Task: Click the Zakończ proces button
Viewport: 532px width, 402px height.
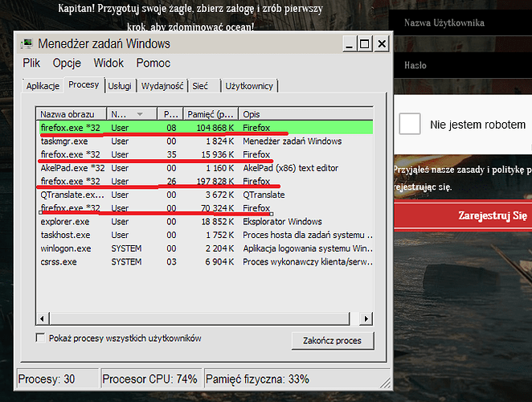Action: 333,341
